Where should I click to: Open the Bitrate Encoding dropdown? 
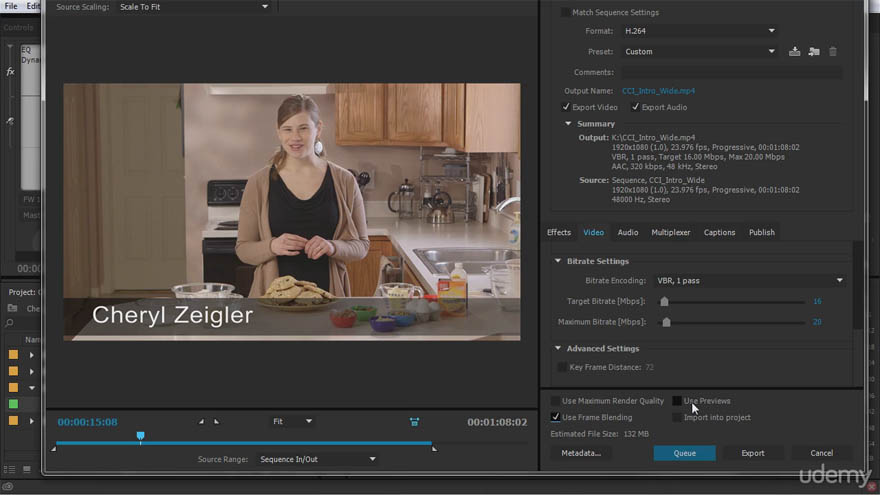click(750, 281)
